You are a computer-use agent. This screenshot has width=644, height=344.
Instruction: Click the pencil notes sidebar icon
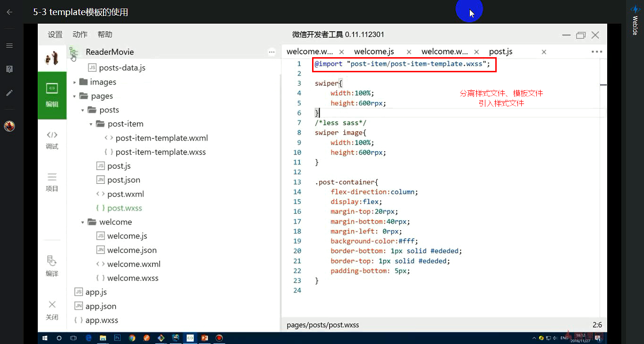point(9,93)
